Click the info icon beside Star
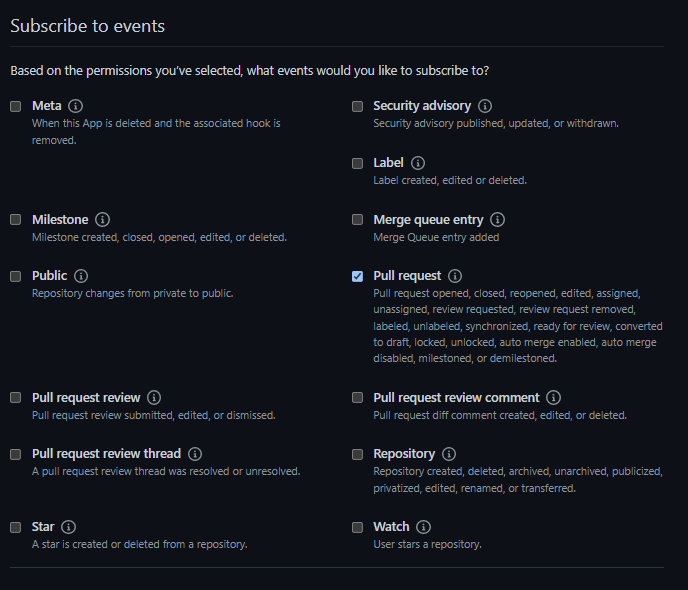 pos(68,527)
